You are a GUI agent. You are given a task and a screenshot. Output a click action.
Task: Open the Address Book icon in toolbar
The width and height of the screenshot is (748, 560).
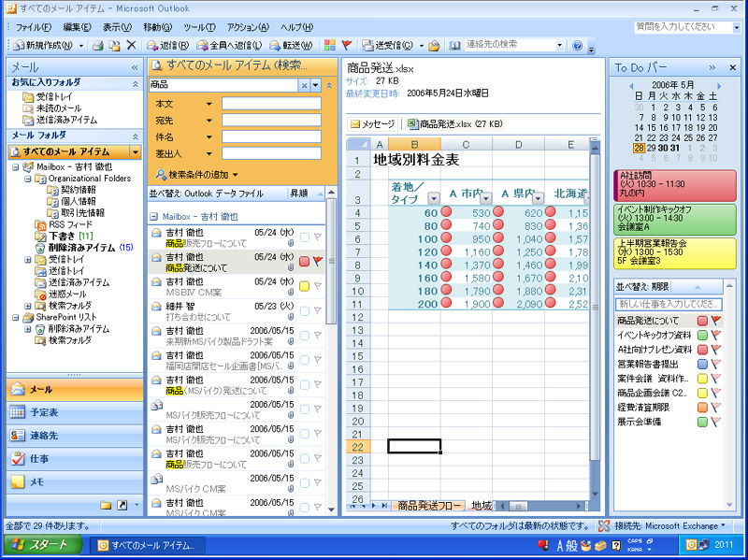[454, 45]
